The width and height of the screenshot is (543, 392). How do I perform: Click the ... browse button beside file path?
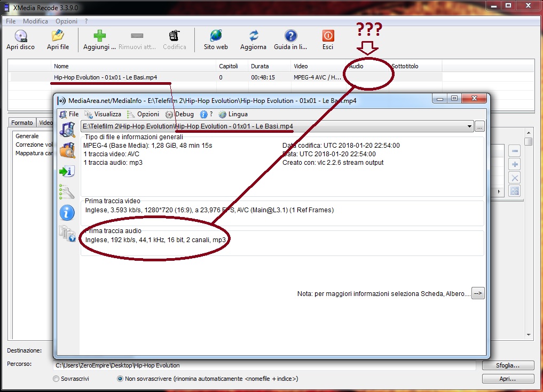[x=479, y=126]
